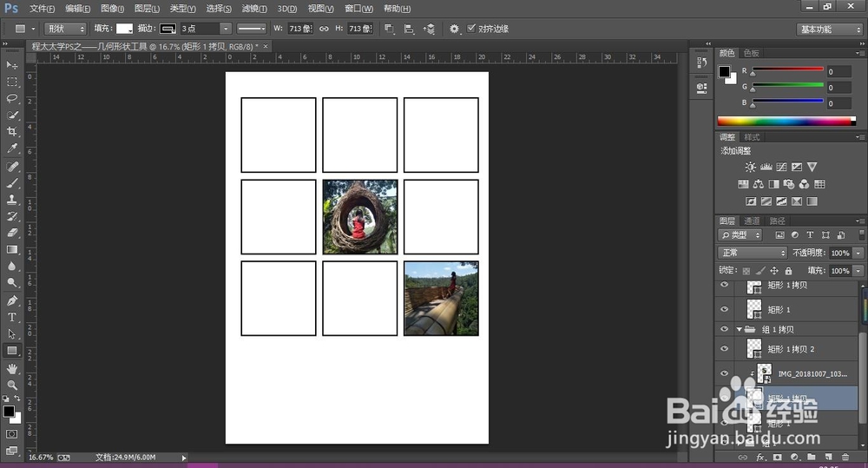The height and width of the screenshot is (468, 868).
Task: Select the Gradient tool
Action: [11, 250]
